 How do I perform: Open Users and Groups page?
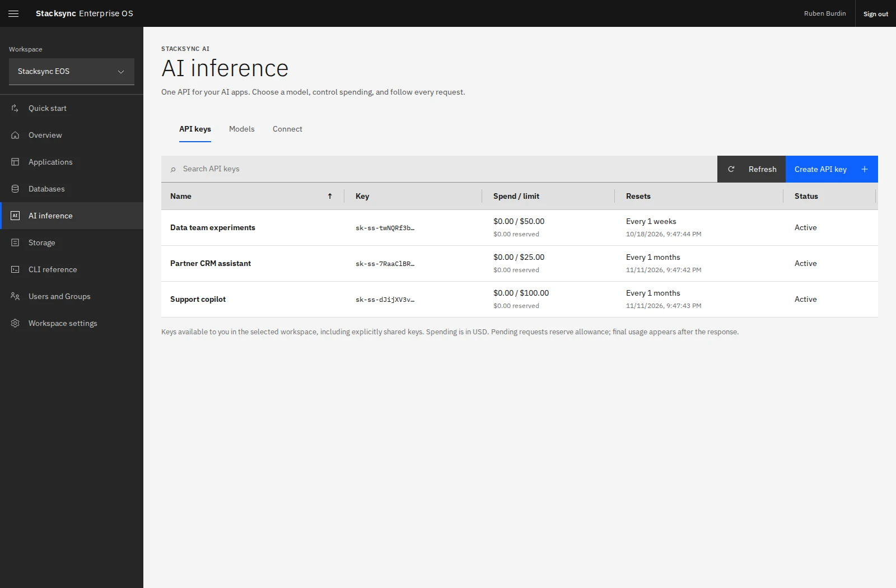(72, 296)
